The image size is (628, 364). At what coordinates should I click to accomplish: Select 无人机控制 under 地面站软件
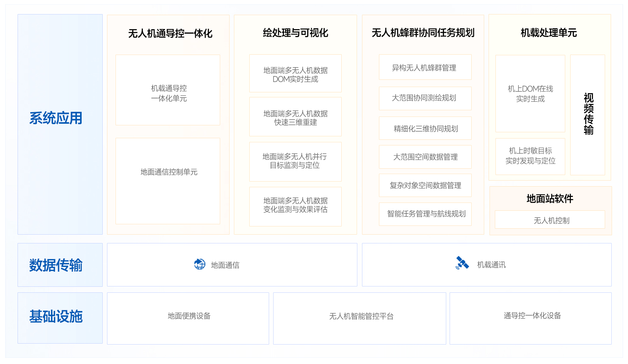550,220
